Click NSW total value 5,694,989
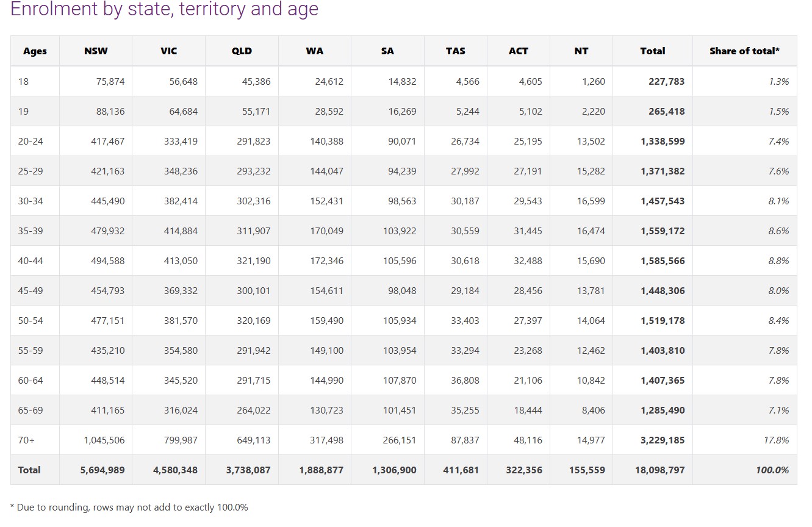The image size is (812, 527). [102, 470]
